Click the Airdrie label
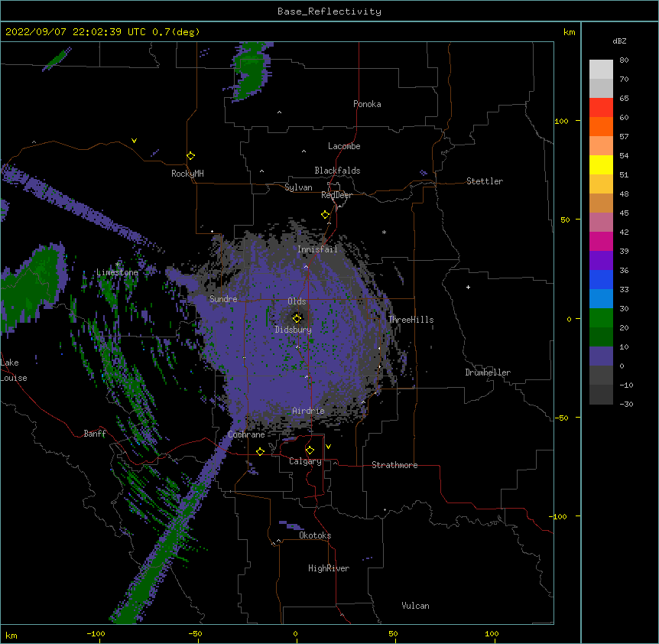 309,411
